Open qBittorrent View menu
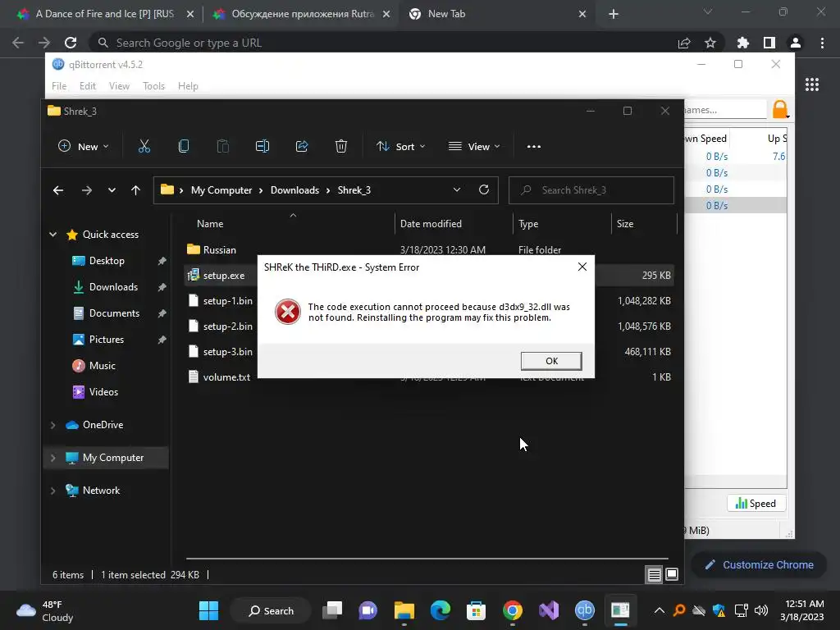Screen dimensions: 840x630 (119, 85)
